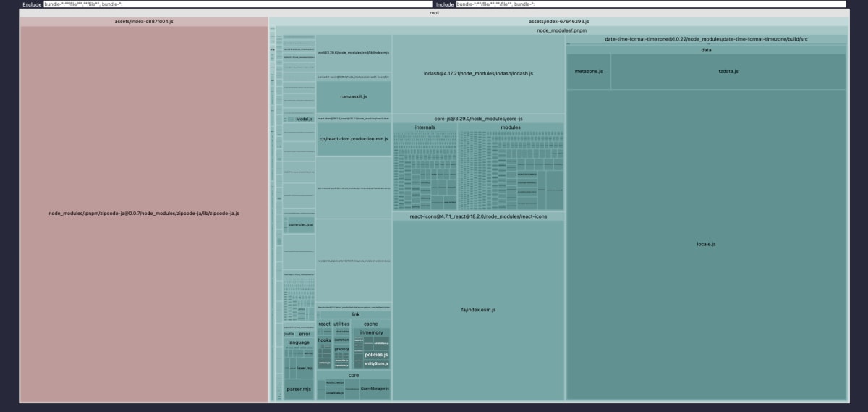Click the inmemory group header
Screen dimensions: 868x412
[x=372, y=332]
